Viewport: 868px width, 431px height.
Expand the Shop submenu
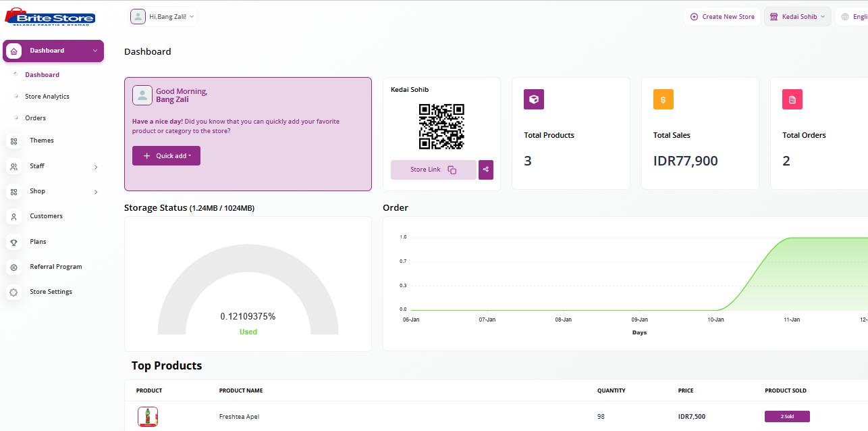pos(95,192)
